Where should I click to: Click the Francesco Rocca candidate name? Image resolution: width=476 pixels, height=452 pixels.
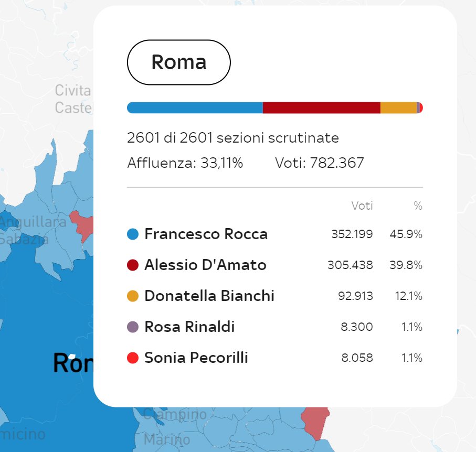[206, 234]
